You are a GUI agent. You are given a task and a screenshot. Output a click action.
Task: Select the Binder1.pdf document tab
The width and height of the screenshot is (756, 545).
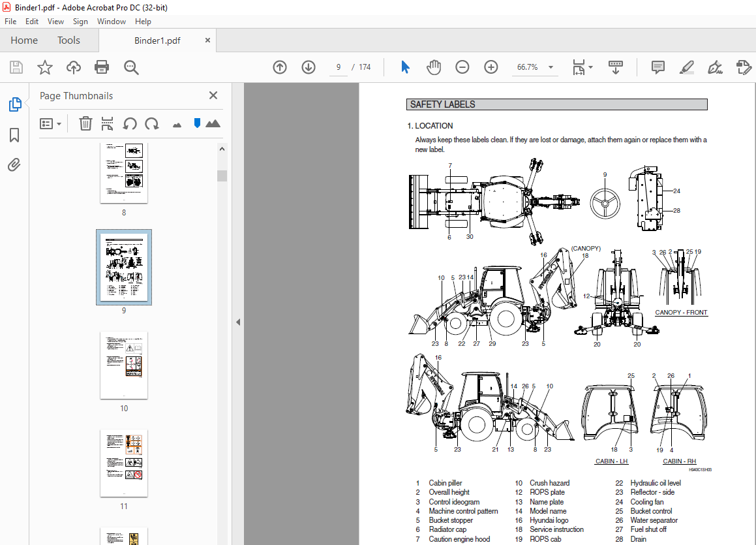(x=157, y=40)
